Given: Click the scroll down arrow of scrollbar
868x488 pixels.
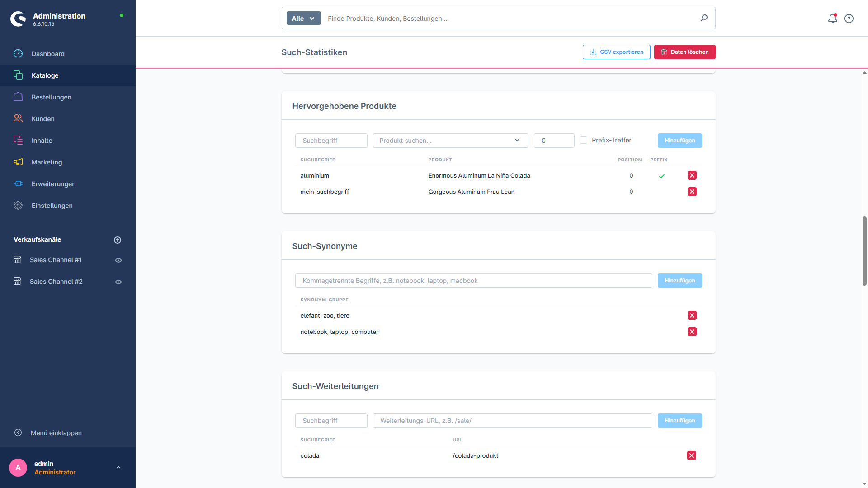Looking at the screenshot, I should coord(864,484).
